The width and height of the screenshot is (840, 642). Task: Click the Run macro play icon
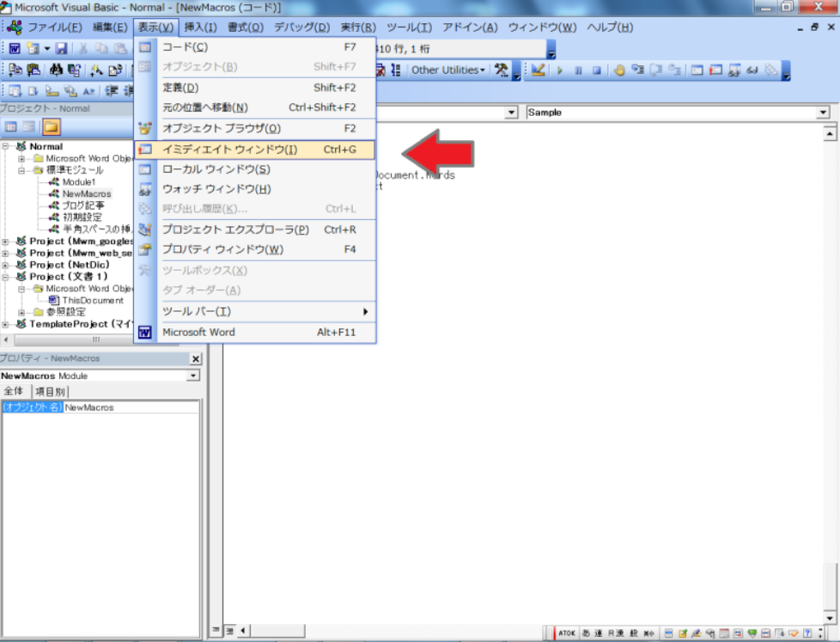560,70
